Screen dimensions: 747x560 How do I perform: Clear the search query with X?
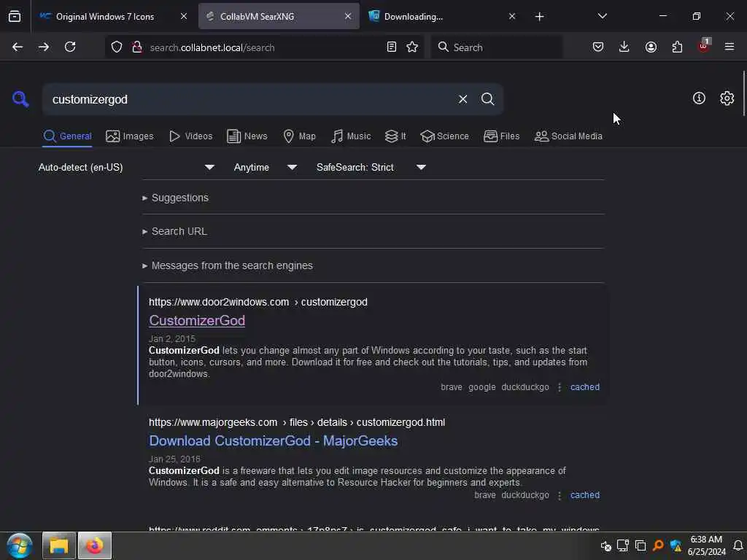pyautogui.click(x=462, y=99)
